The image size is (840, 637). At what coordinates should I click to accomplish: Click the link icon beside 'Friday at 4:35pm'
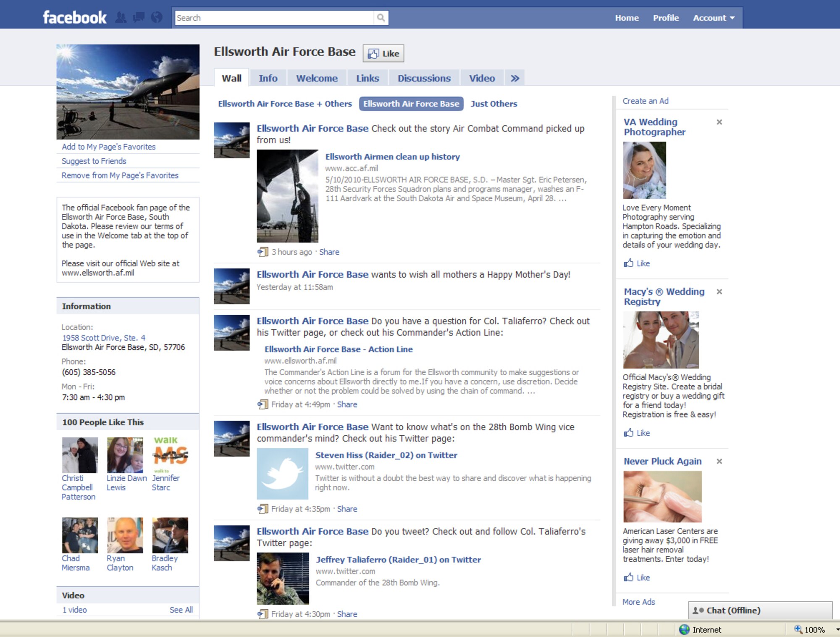click(262, 508)
